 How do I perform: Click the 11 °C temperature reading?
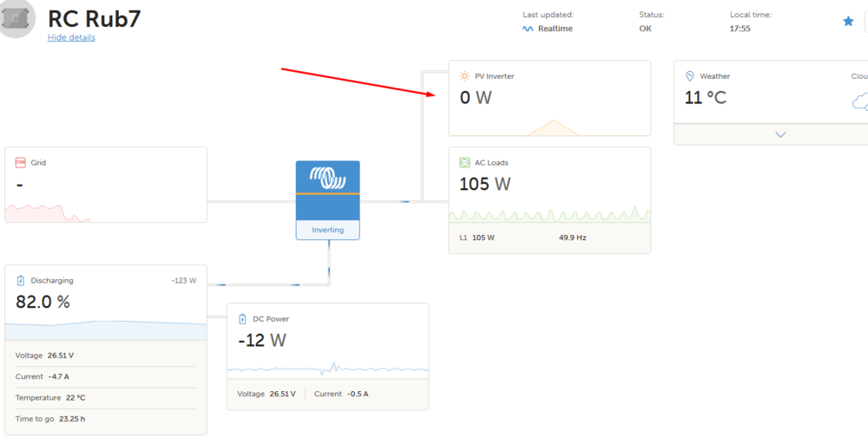[705, 98]
